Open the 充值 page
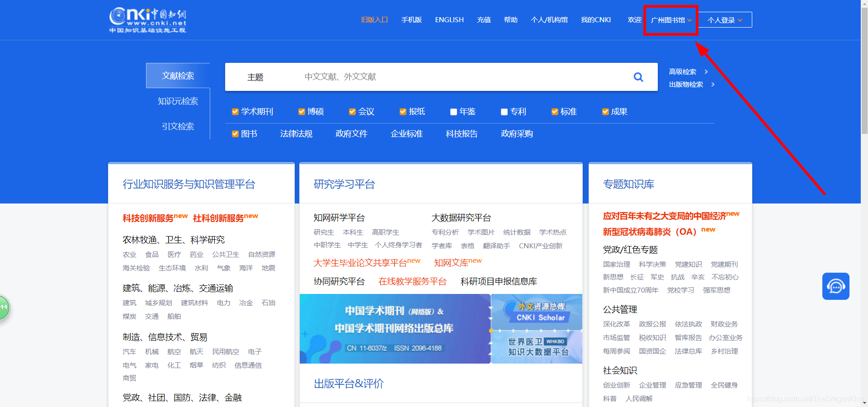The image size is (868, 407). [x=484, y=20]
